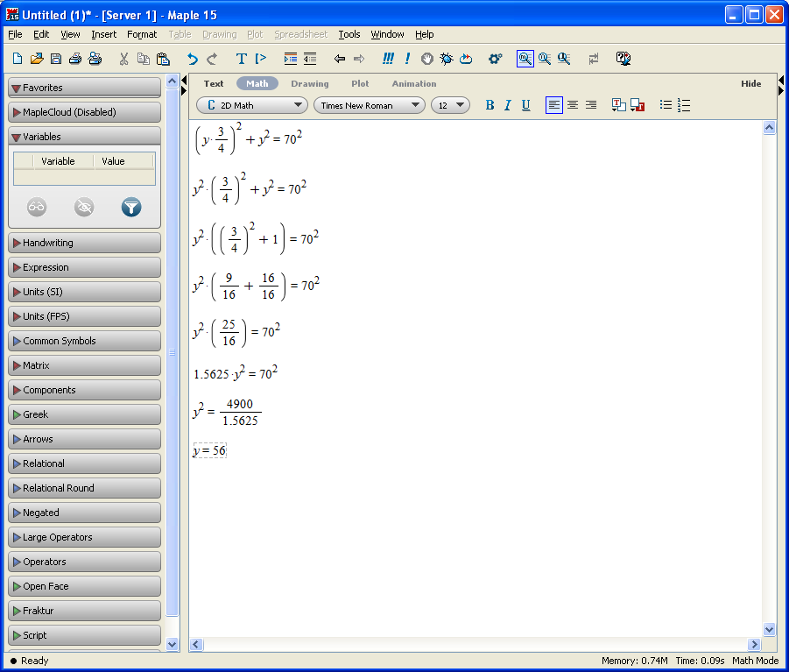This screenshot has height=672, width=789.
Task: Click the Execute entire worksheet (!!!) icon
Action: click(387, 59)
